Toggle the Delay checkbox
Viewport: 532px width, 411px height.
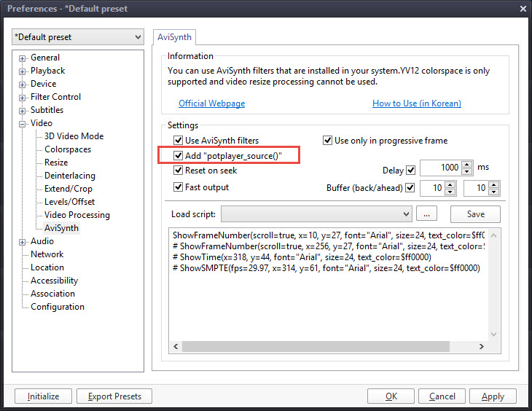pos(411,170)
